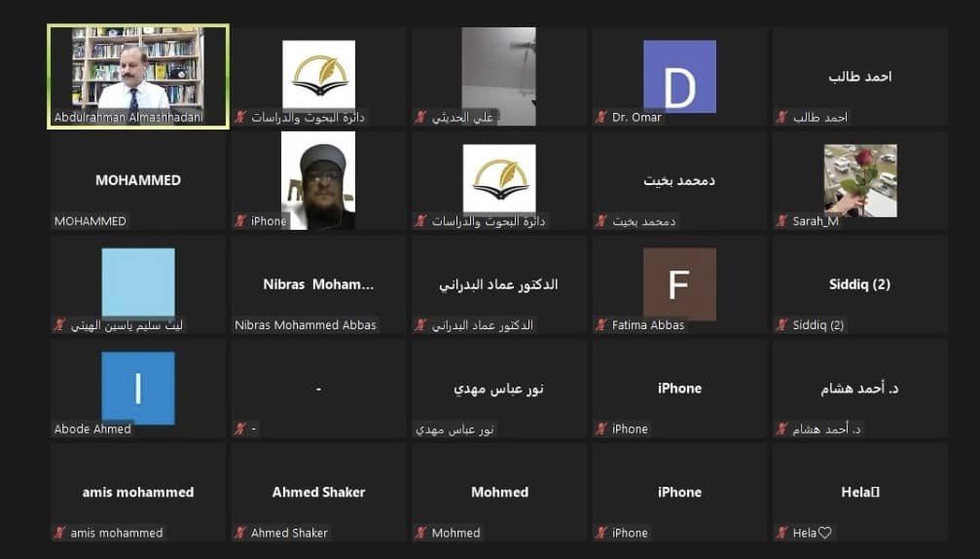
Task: Click the muted mic icon beside Fatima Abbas
Action: [x=601, y=325]
